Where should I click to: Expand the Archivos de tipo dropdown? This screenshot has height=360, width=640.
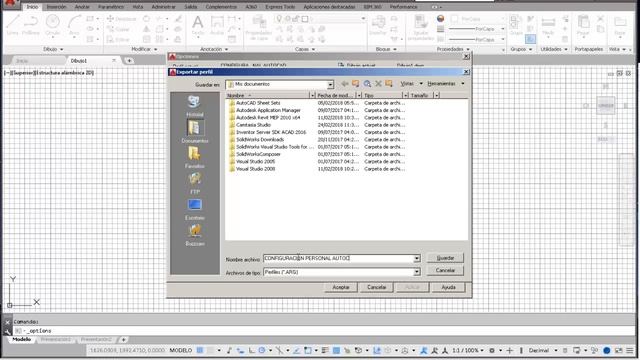coord(417,272)
